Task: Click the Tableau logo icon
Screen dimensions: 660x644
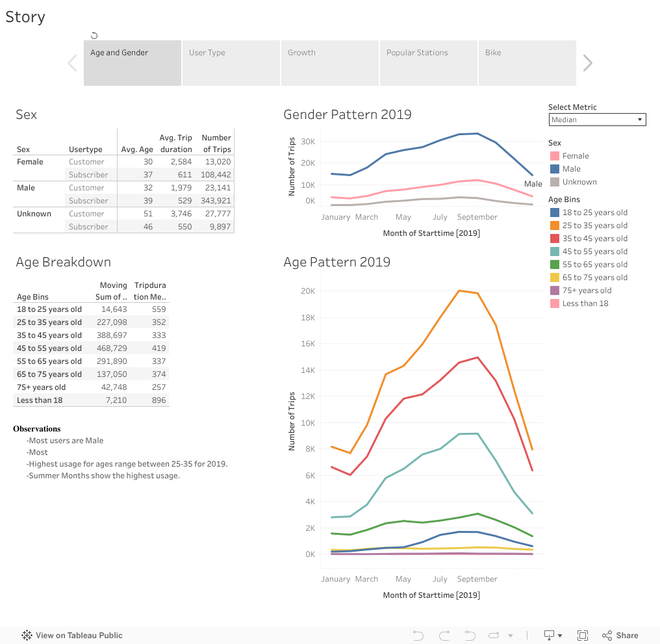Action: (x=27, y=636)
